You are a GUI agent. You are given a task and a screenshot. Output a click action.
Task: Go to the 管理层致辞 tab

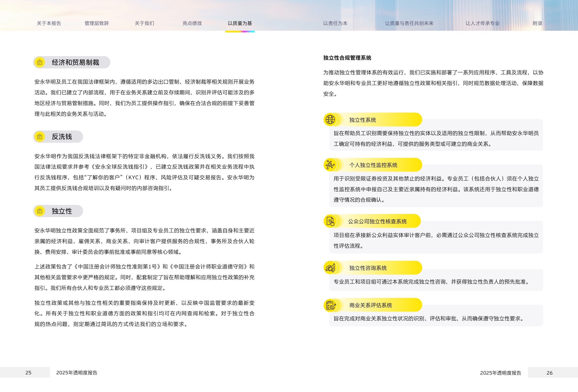pyautogui.click(x=96, y=23)
